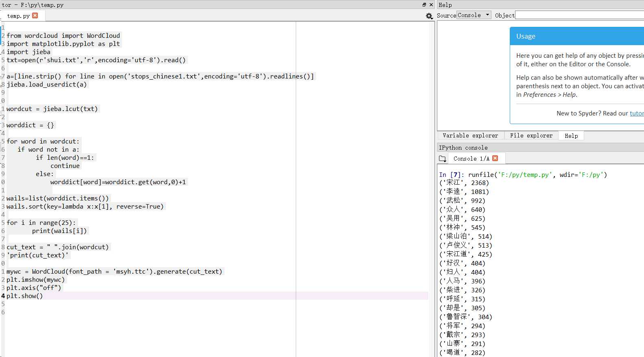Viewport: 644px width, 357px height.
Task: Click the mywc WordCloud font_path line
Action: click(114, 272)
